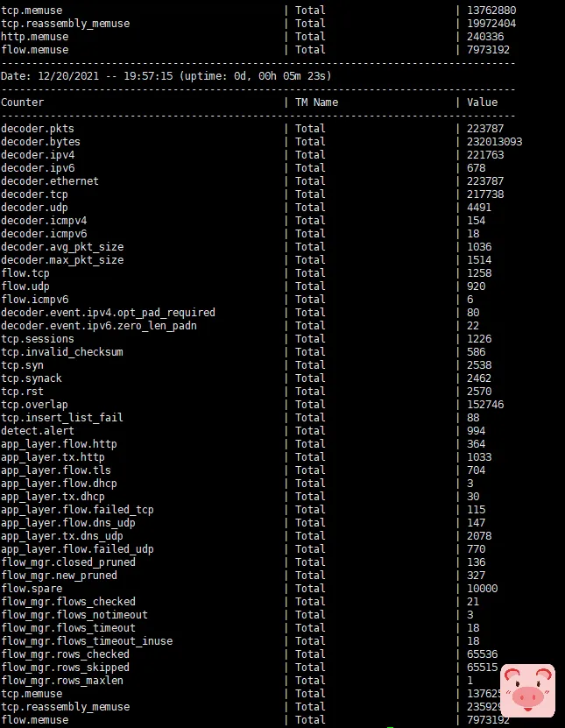The width and height of the screenshot is (565, 728).
Task: Click the date and uptime line
Action: pyautogui.click(x=166, y=76)
